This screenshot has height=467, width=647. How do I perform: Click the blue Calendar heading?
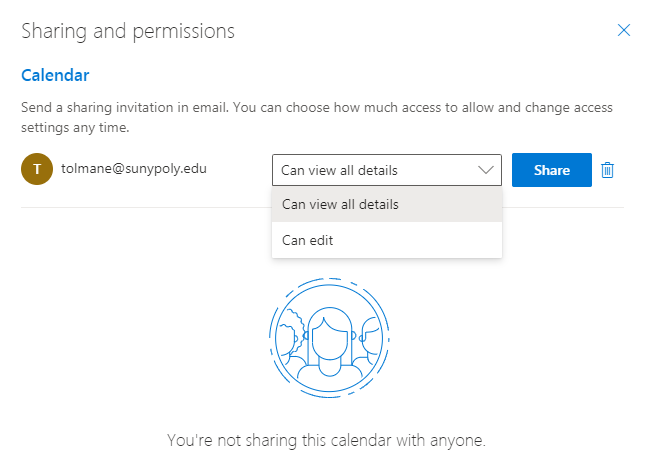click(55, 75)
